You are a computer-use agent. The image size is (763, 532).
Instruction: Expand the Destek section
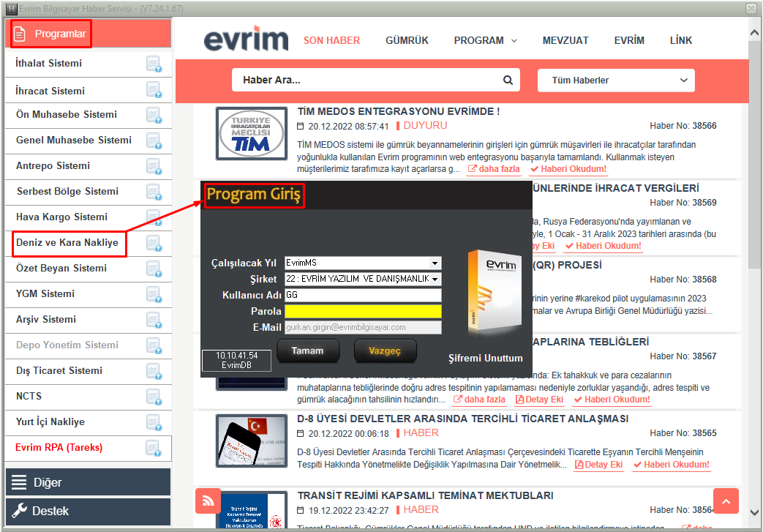(x=88, y=511)
